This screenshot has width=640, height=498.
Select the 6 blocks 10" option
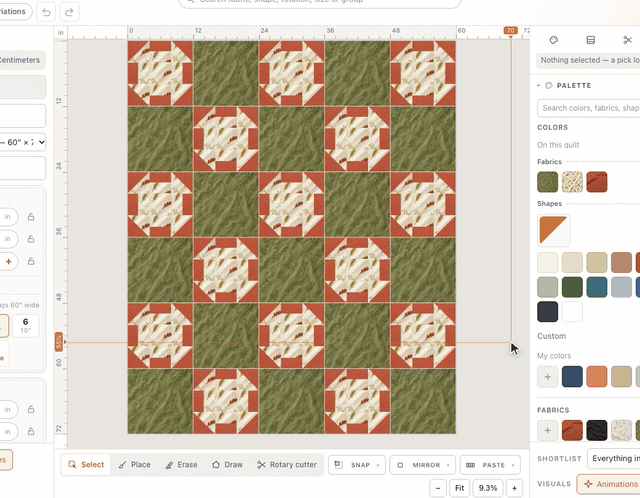(25, 326)
